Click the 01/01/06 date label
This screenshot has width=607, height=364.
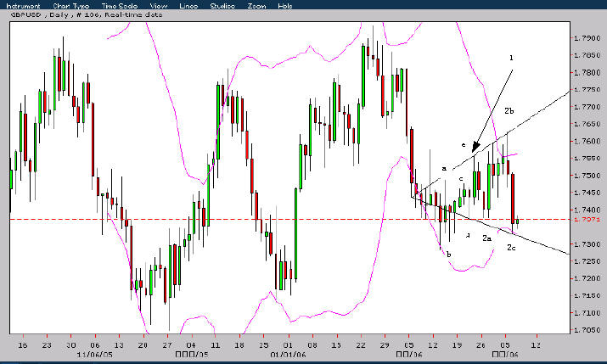[288, 355]
